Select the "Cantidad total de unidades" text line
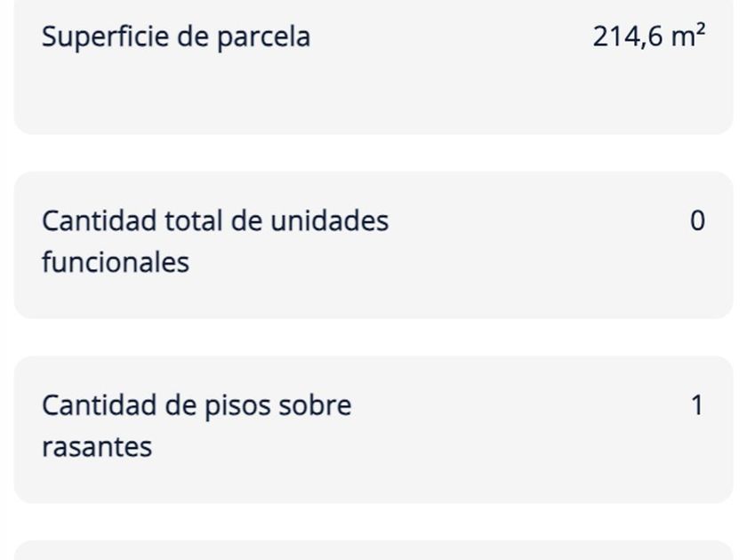Screen dimensions: 747x560 [214, 220]
